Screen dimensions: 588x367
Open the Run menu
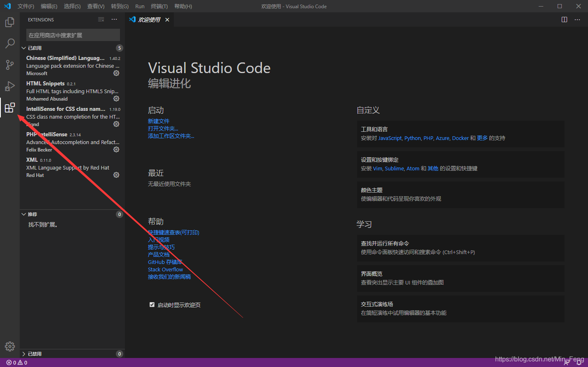pyautogui.click(x=140, y=6)
